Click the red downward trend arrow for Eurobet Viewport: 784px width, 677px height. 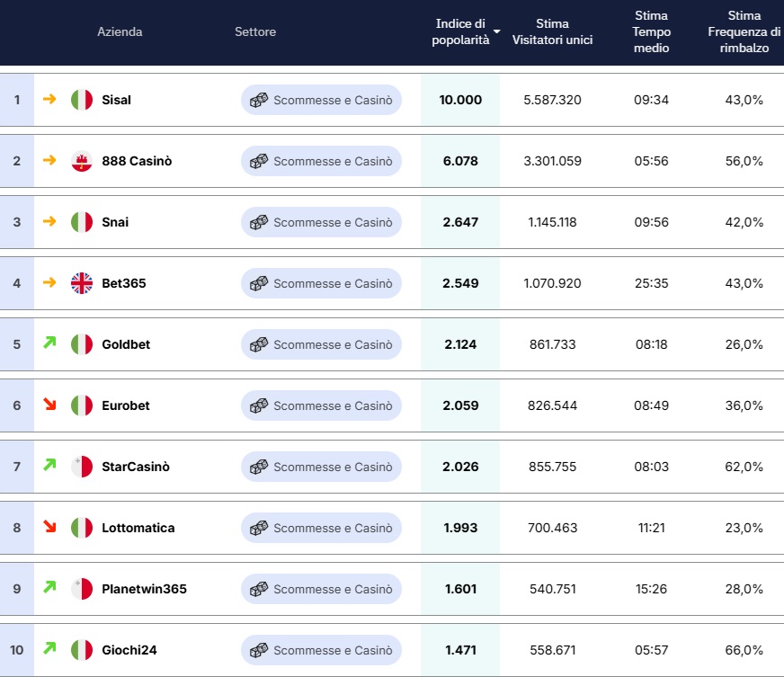[49, 404]
